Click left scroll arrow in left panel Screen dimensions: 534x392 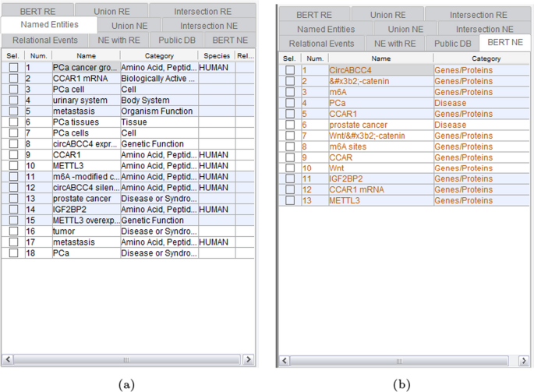coord(8,359)
